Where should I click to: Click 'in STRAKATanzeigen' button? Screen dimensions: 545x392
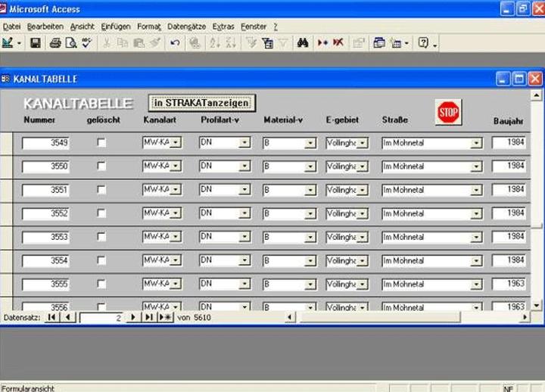click(x=201, y=103)
